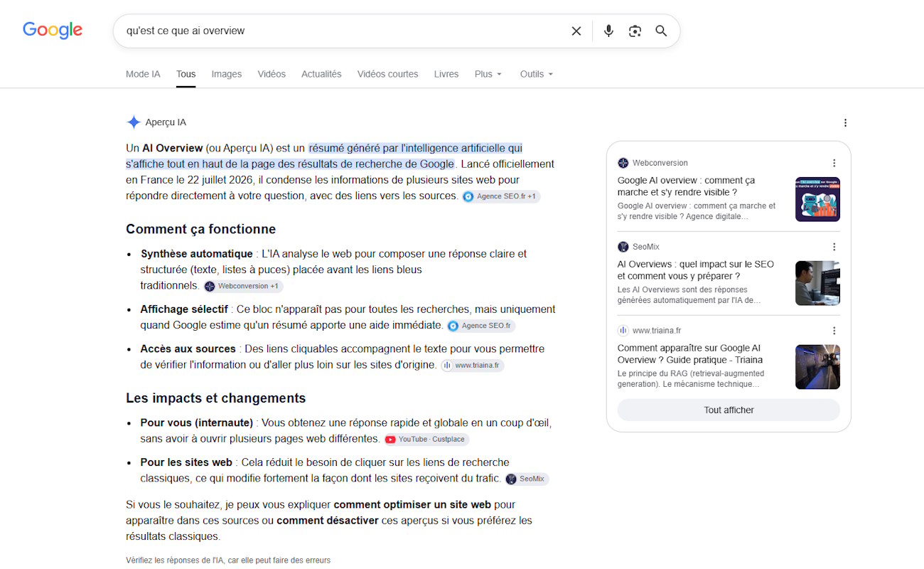Click the Tout afficher button
This screenshot has height=569, width=924.
(x=729, y=410)
